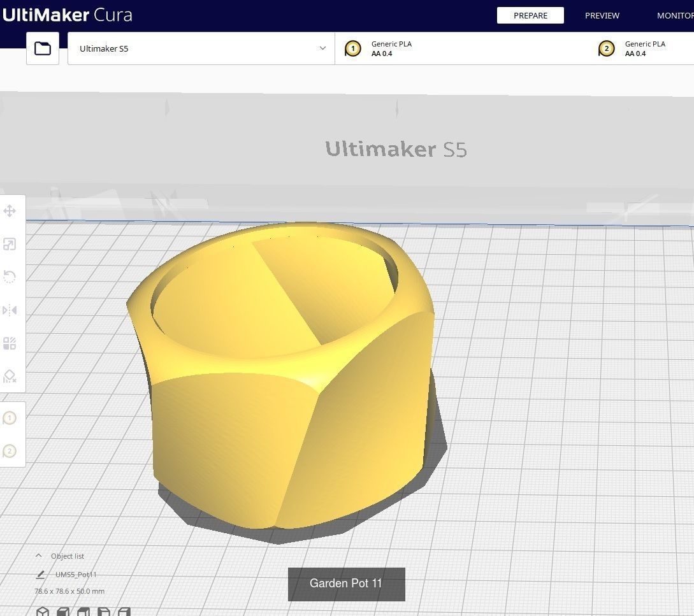Switch to right view cube icon
This screenshot has width=694, height=616.
[124, 612]
